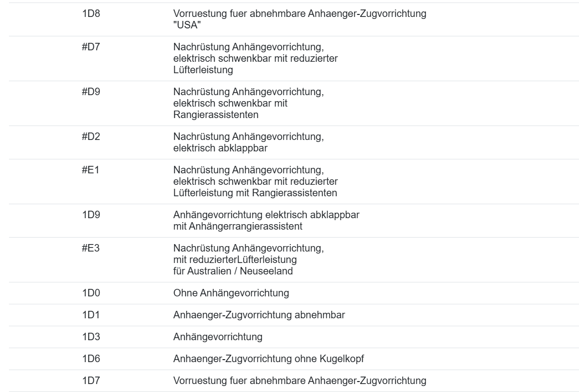Click the 1D0 code entry
The width and height of the screenshot is (579, 392).
point(91,293)
